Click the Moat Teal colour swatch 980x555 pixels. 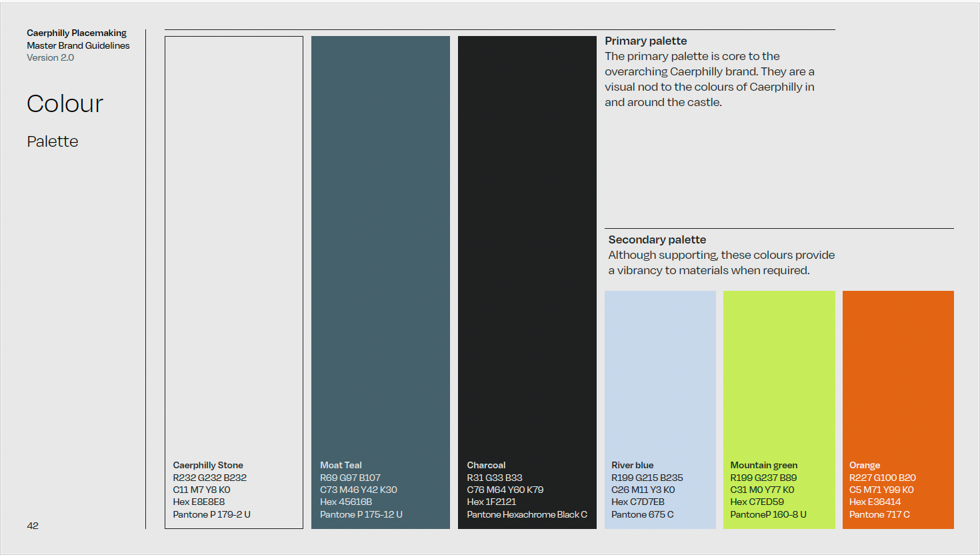tap(381, 282)
